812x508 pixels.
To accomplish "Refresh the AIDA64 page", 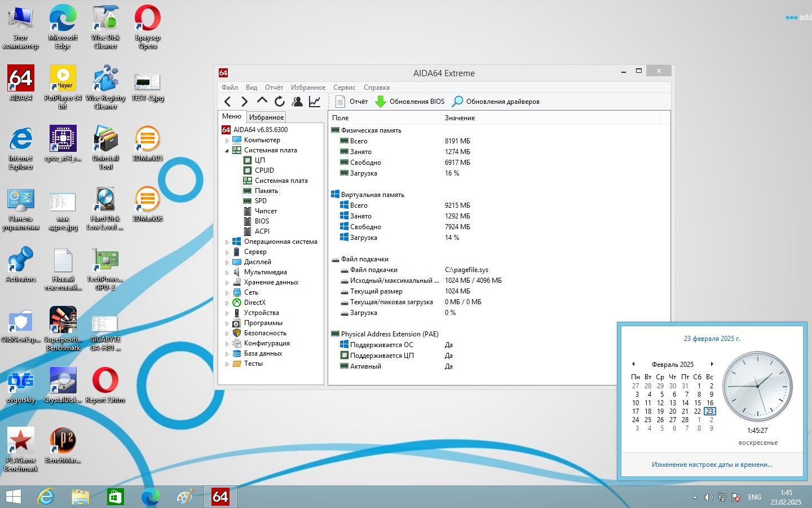I will tap(280, 102).
